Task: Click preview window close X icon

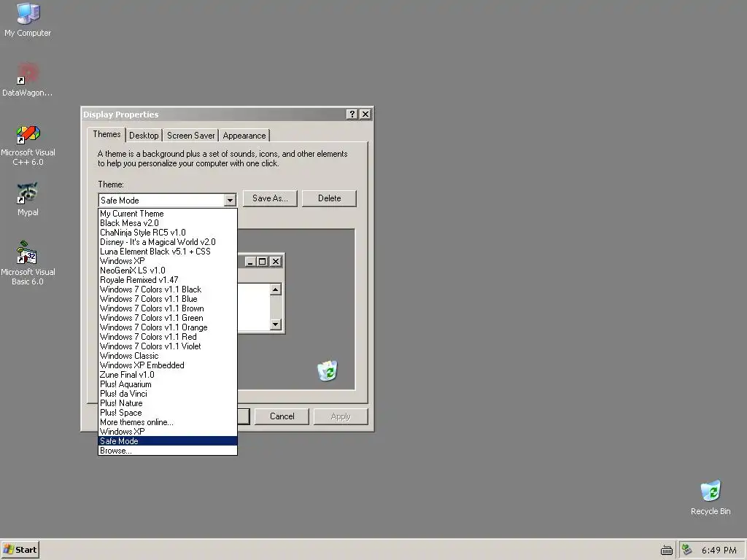Action: coord(275,262)
